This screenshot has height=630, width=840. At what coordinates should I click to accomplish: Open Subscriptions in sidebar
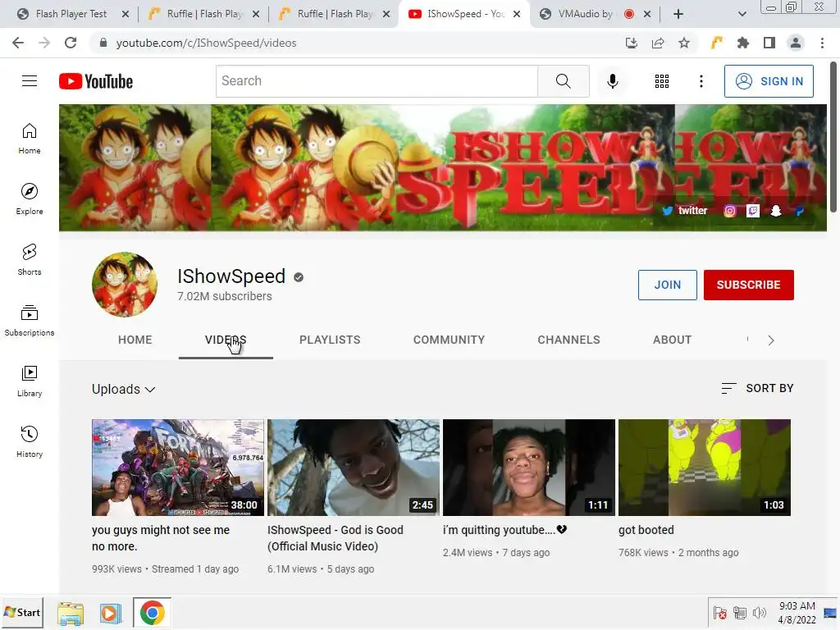[30, 321]
